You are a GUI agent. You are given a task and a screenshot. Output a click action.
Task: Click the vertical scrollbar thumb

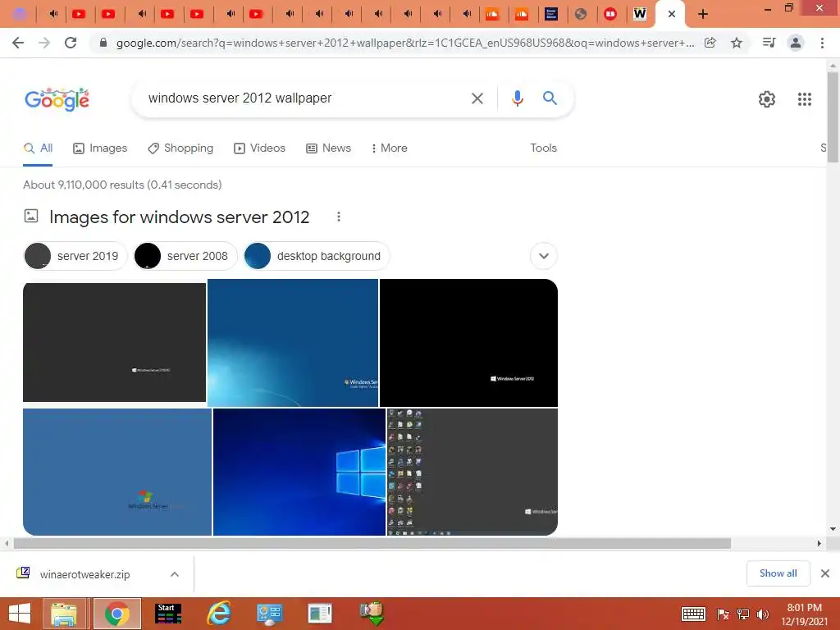click(x=833, y=116)
